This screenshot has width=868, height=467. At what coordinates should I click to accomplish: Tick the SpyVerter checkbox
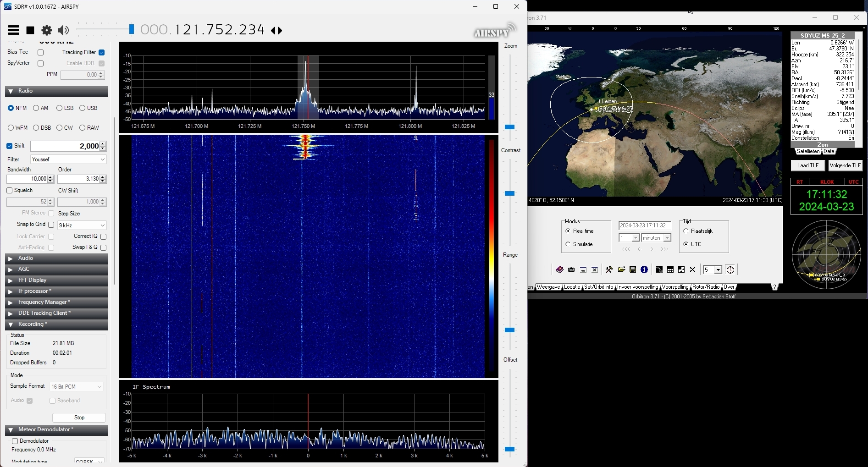click(x=40, y=63)
